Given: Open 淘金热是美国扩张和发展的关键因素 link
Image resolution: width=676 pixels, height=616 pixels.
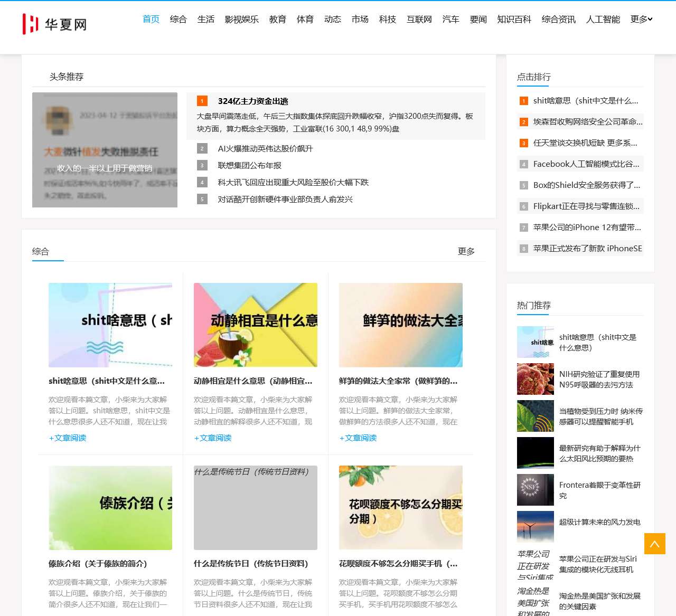Looking at the screenshot, I should pyautogui.click(x=600, y=601).
